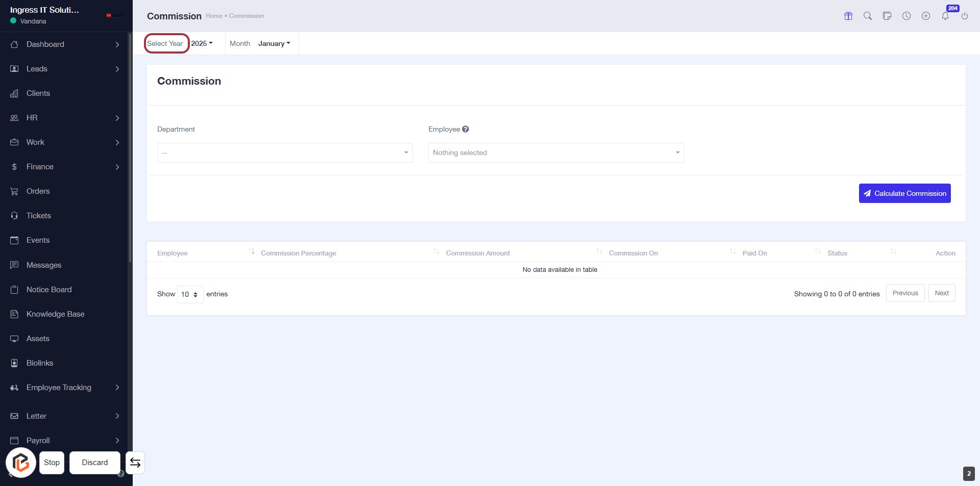Sort table by Commission Amount column
The image size is (980, 486).
click(478, 253)
